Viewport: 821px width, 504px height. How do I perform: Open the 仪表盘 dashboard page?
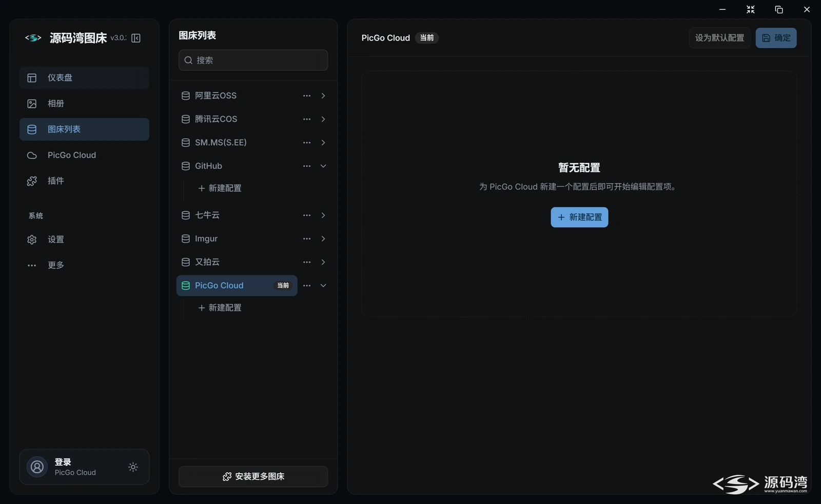tap(84, 78)
